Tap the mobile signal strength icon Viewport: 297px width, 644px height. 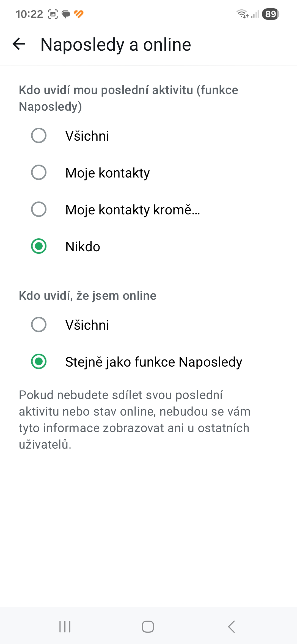[x=255, y=14]
